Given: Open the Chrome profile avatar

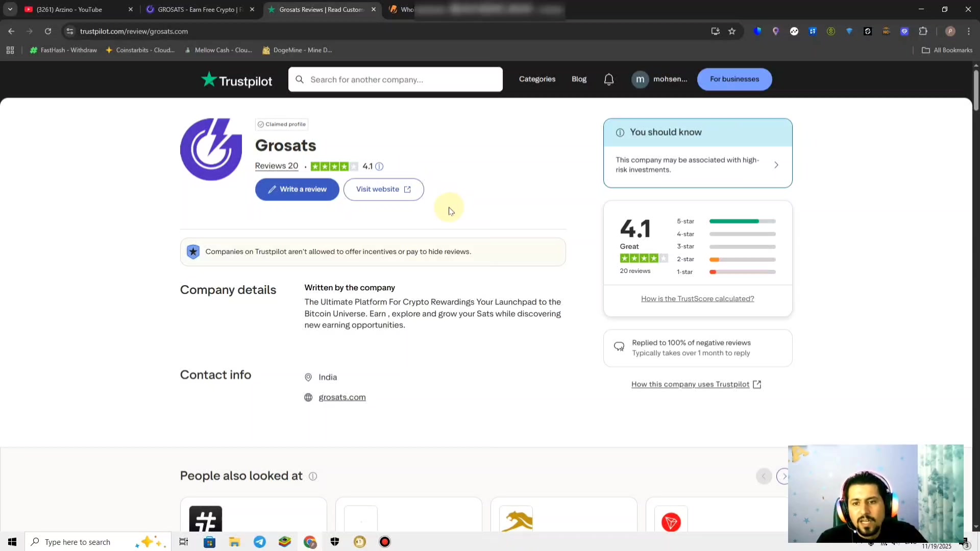Looking at the screenshot, I should click(950, 31).
